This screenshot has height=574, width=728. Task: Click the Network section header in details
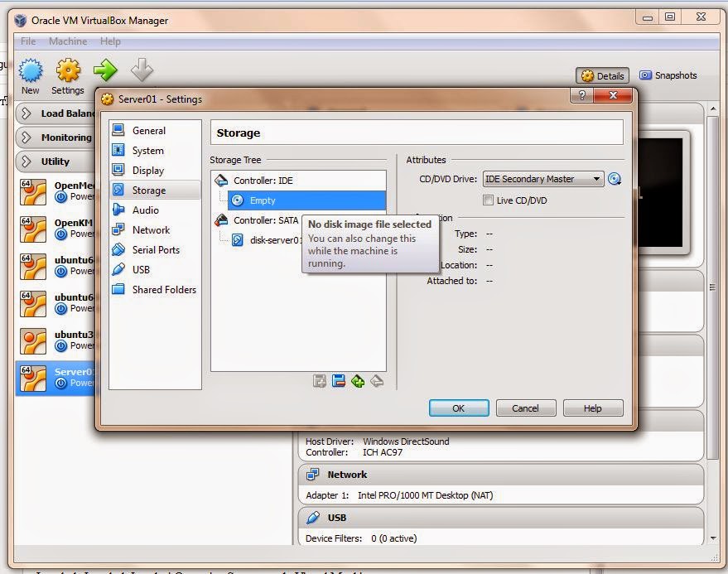coord(500,475)
